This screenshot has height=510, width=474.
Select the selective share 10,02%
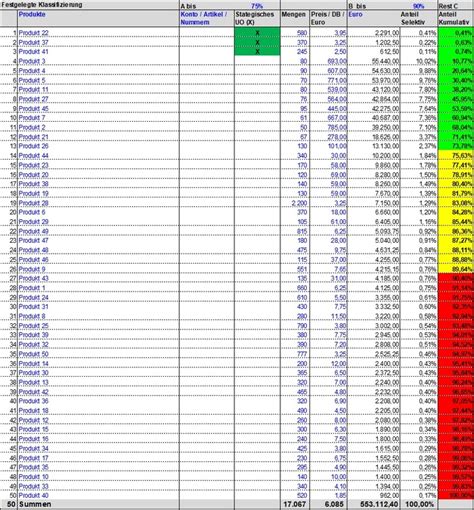point(426,61)
